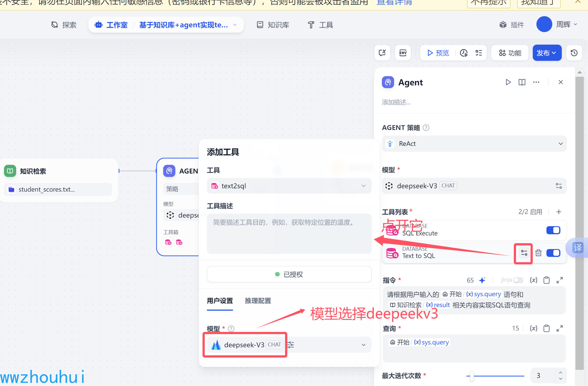The width and height of the screenshot is (588, 386).
Task: Click the 功能 features button
Action: (x=510, y=53)
